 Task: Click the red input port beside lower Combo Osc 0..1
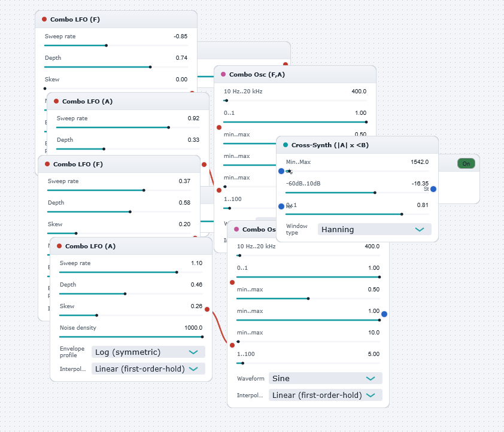232,282
